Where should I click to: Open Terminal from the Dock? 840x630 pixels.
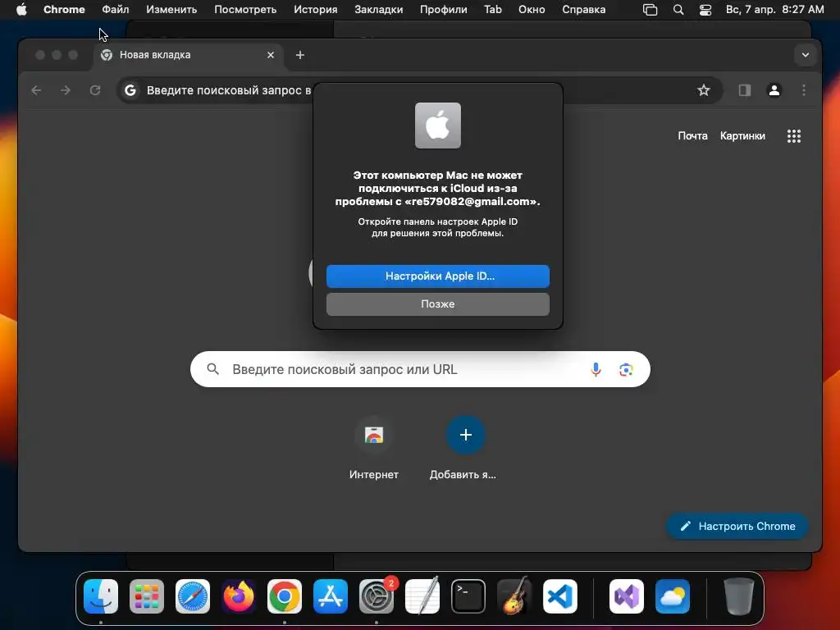coord(468,596)
